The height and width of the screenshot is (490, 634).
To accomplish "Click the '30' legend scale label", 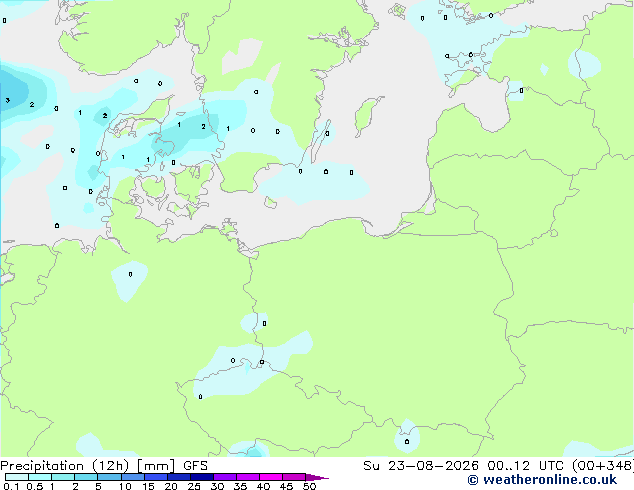I will tap(217, 486).
